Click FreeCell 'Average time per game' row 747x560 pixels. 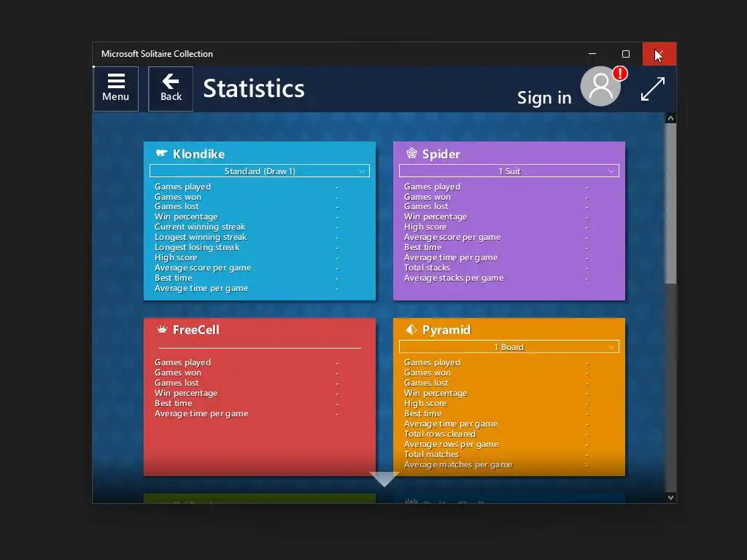247,413
